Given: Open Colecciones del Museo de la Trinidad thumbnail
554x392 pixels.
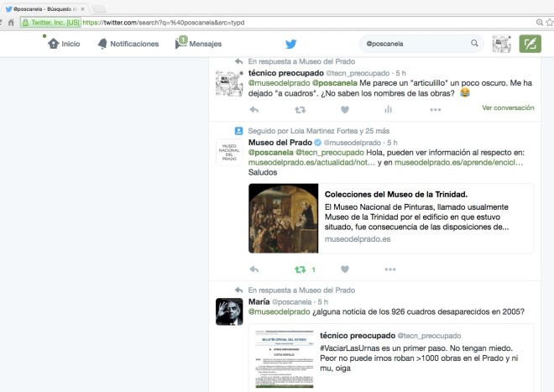Looking at the screenshot, I should click(x=283, y=218).
